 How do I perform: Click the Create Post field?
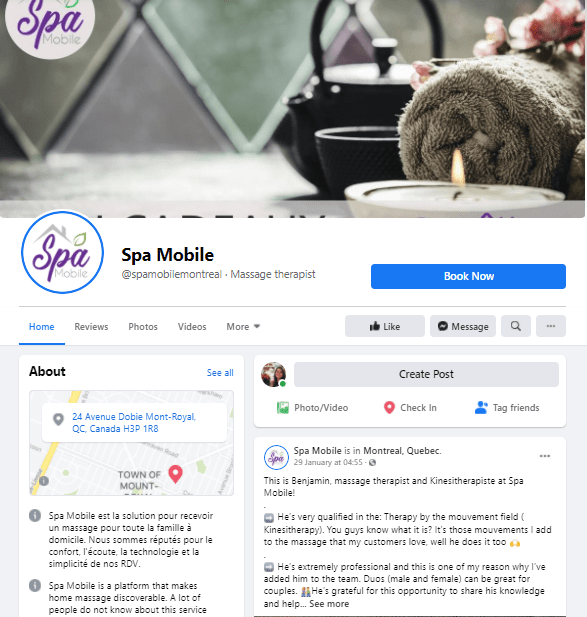[426, 374]
